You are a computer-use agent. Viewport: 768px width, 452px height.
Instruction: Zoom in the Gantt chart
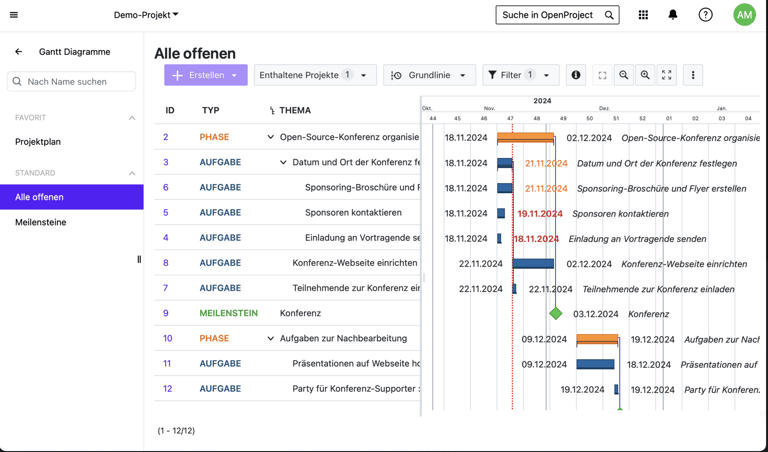click(645, 75)
